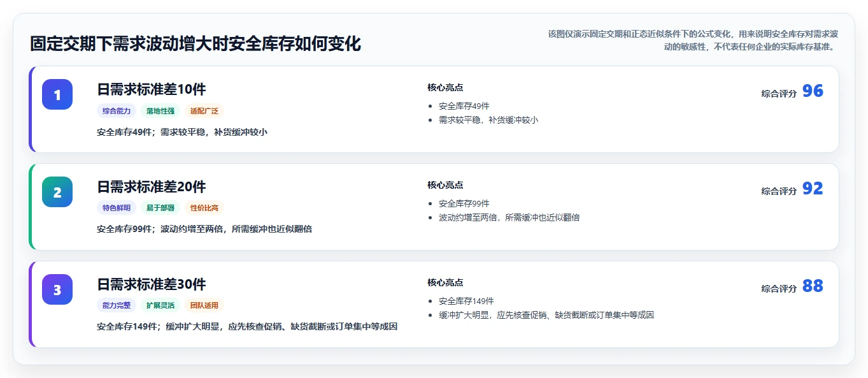Click the 综合能力 tag
868x378 pixels.
coord(117,111)
